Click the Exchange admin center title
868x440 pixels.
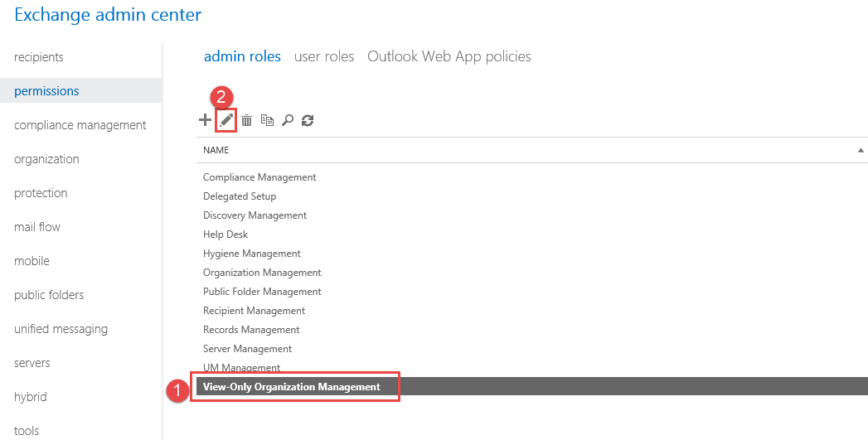(x=108, y=15)
